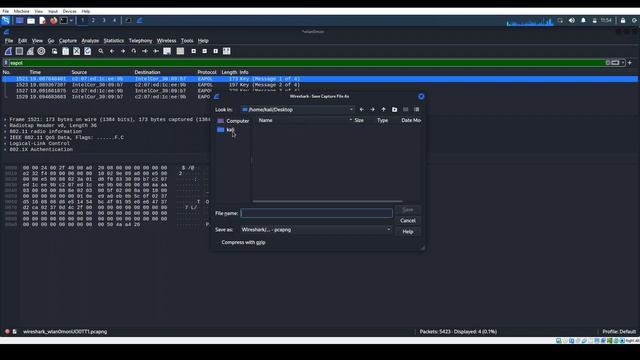This screenshot has width=640, height=360.
Task: Click the Save button in dialog
Action: coord(408,210)
